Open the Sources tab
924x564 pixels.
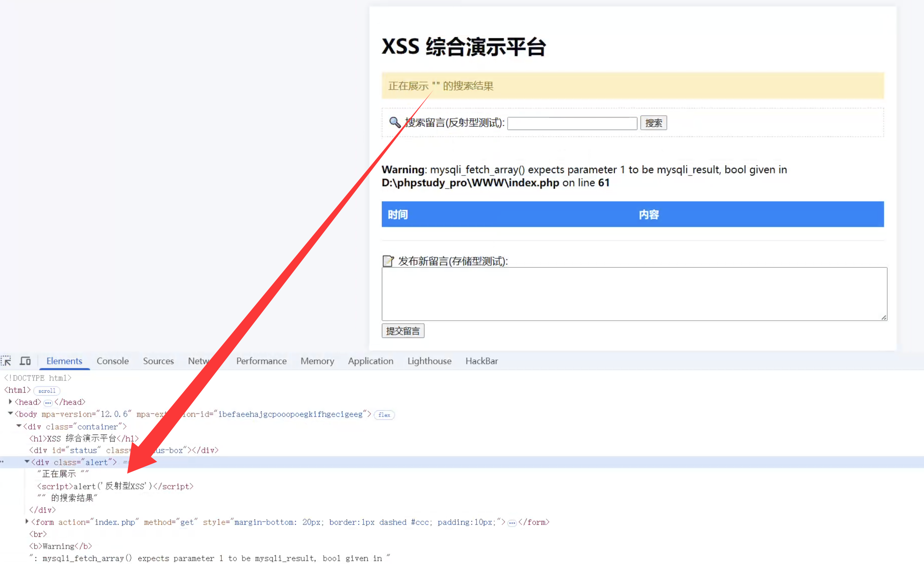tap(158, 361)
